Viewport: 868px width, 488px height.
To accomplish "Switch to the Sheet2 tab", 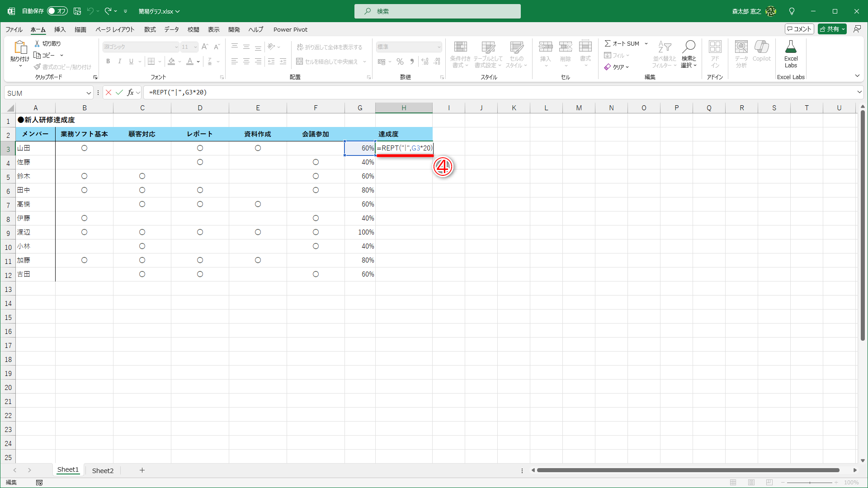I will pyautogui.click(x=103, y=470).
